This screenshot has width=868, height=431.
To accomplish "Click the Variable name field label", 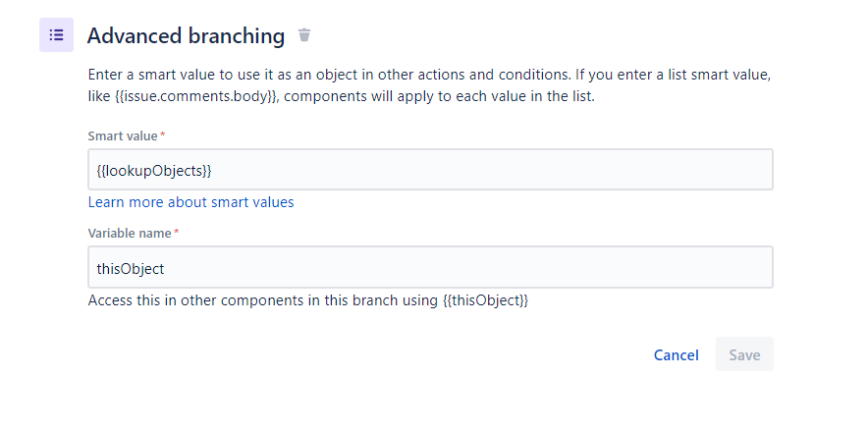I will [129, 234].
